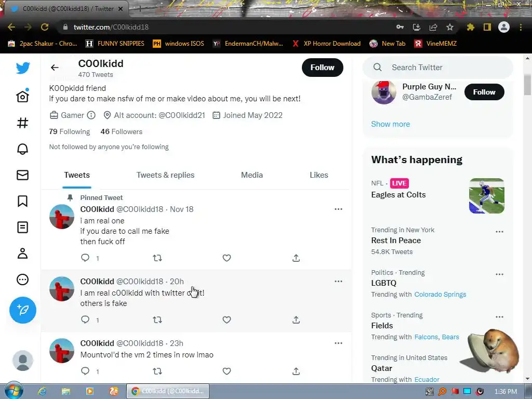Open more options on the pinned tweet
This screenshot has width=532, height=399.
tap(338, 209)
